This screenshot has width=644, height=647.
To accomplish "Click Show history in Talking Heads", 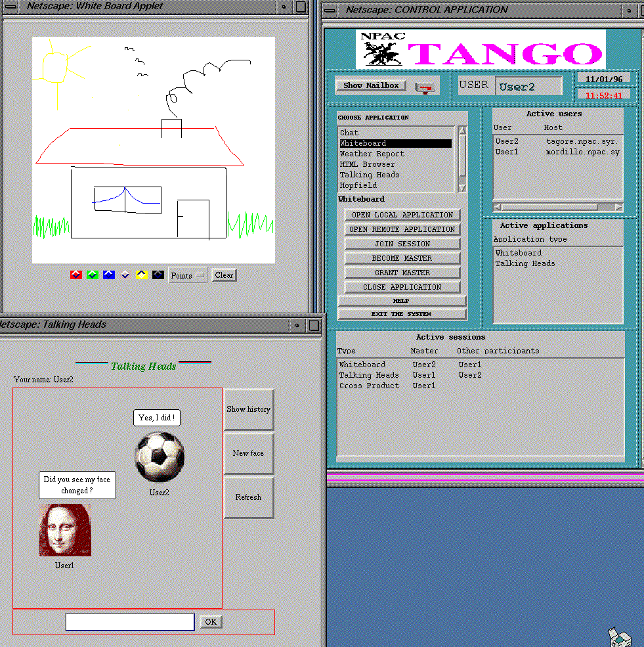I will tap(249, 409).
